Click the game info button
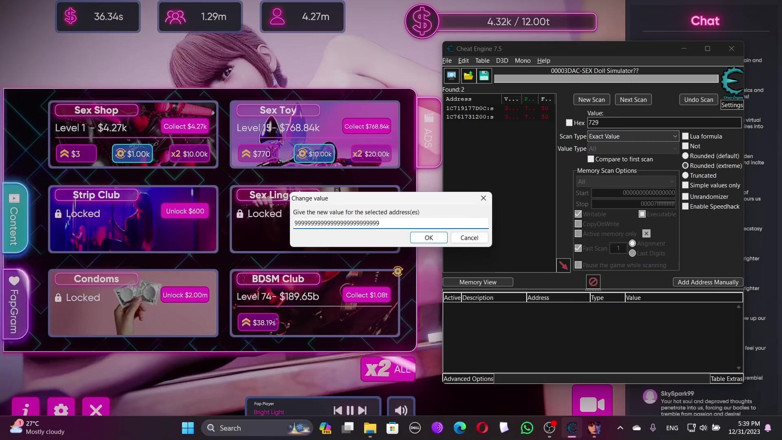 25,409
